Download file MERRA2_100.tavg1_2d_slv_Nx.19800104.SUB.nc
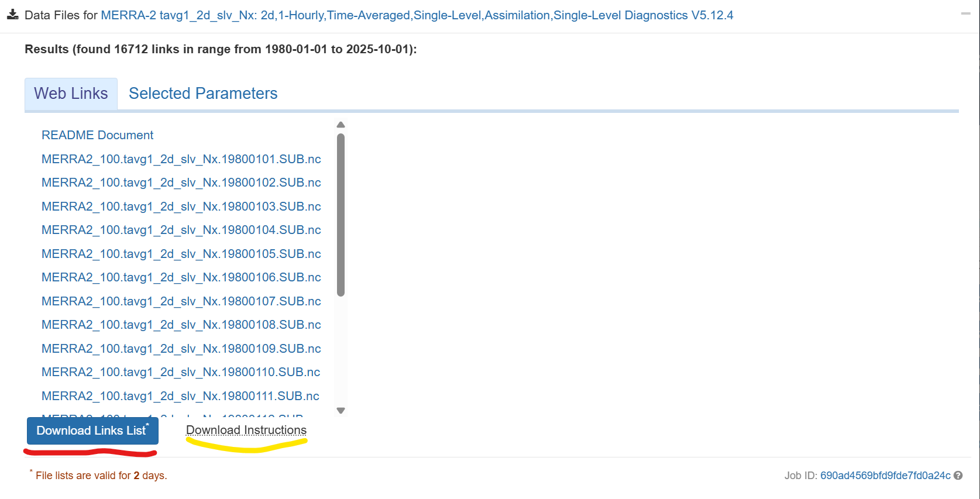This screenshot has height=499, width=980. point(181,230)
